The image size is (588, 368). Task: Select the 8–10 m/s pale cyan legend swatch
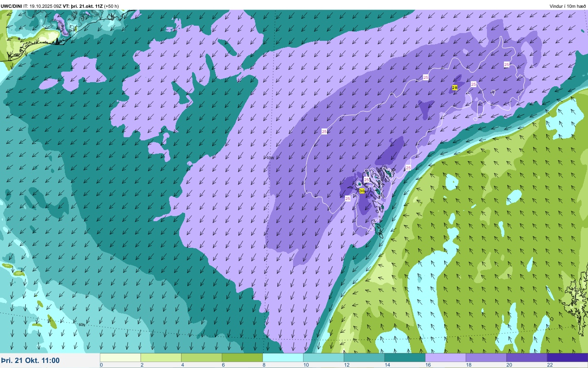[283, 357]
